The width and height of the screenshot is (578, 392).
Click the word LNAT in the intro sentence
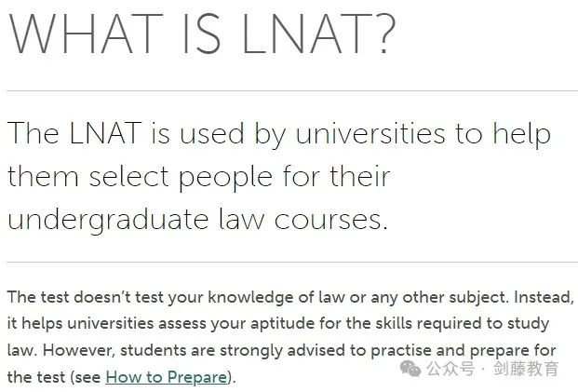click(x=105, y=133)
